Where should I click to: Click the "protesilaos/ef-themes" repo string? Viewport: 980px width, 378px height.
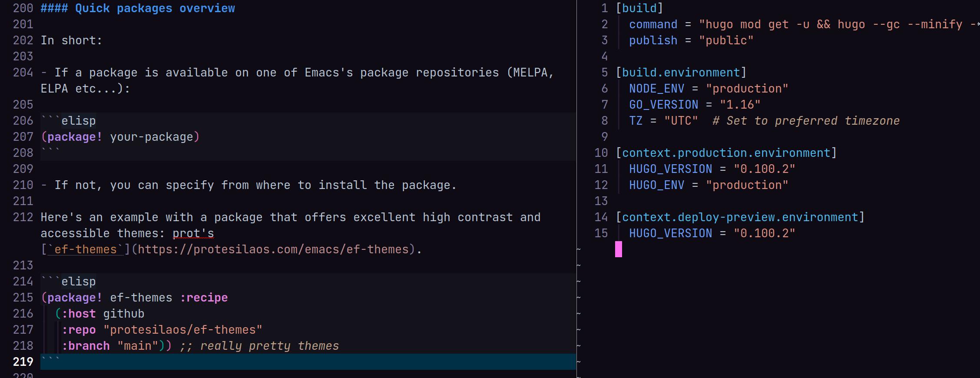182,330
